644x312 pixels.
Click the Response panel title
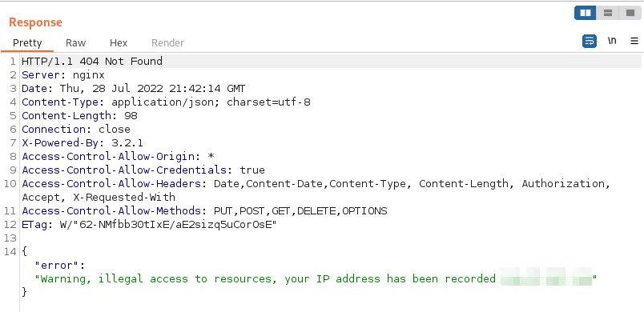pyautogui.click(x=35, y=22)
